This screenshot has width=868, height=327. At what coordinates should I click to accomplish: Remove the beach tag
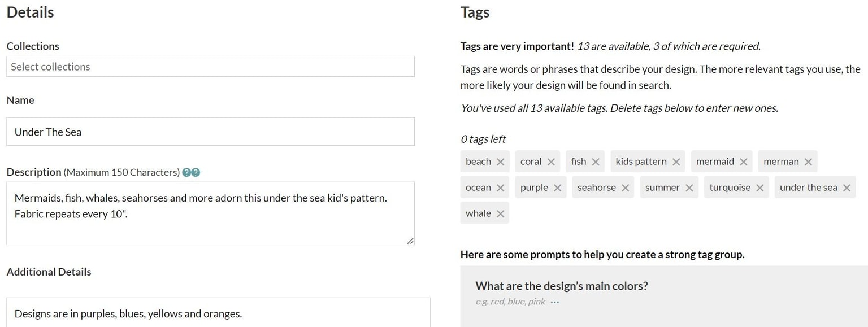500,162
